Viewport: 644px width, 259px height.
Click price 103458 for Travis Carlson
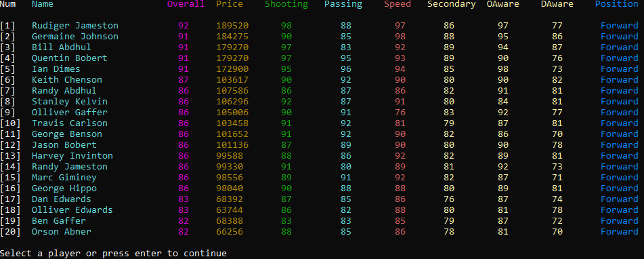coord(232,123)
